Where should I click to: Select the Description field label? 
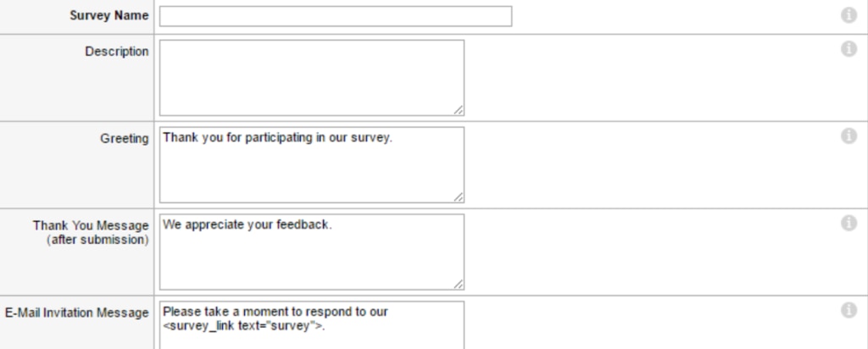(x=117, y=52)
